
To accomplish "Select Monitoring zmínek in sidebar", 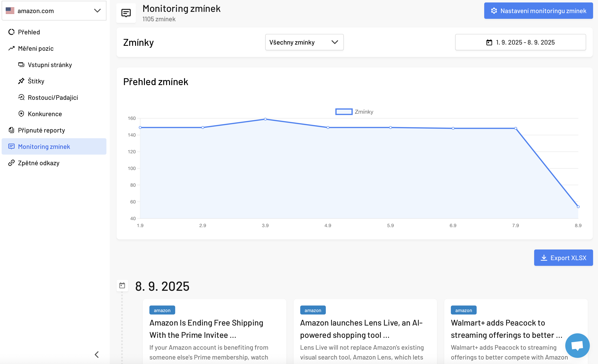I will [x=44, y=146].
